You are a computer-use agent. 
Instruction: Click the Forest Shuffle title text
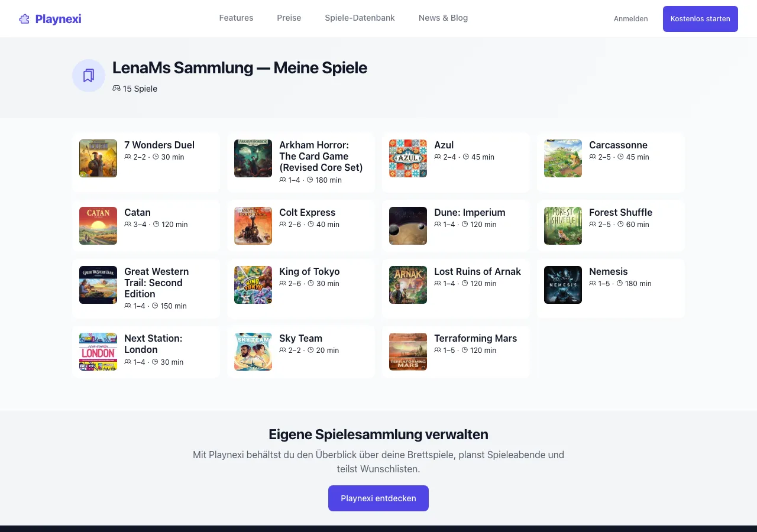[x=620, y=212]
